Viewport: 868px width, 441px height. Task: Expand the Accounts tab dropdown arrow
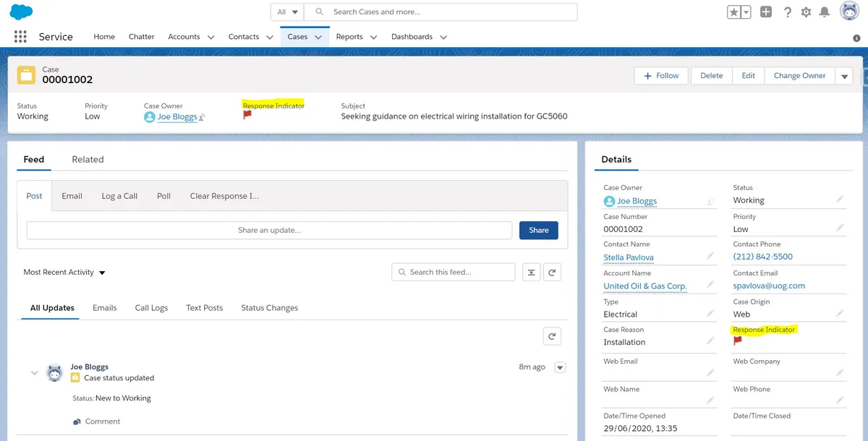tap(211, 37)
